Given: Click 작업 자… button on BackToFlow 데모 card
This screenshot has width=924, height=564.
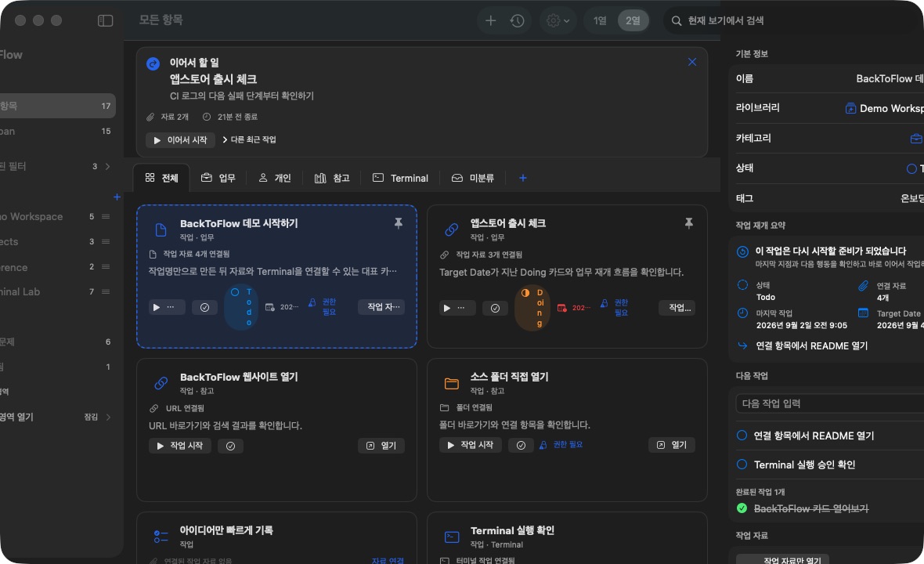Looking at the screenshot, I should click(x=381, y=307).
